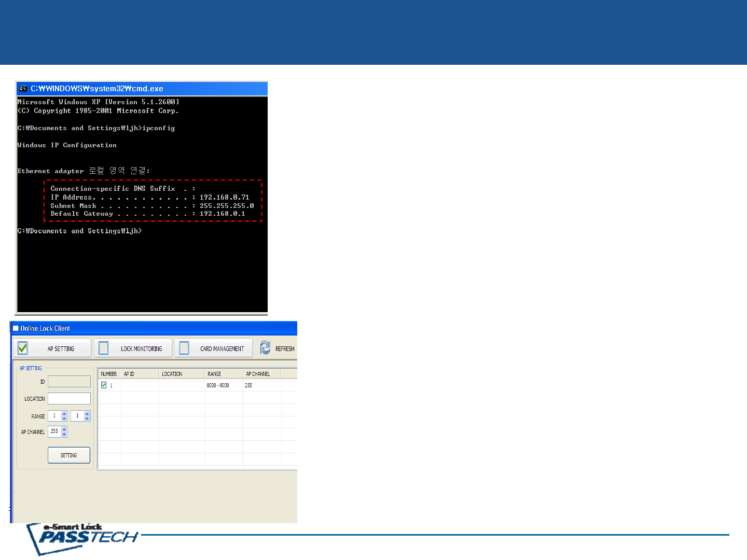Click the SETTING button
The width and height of the screenshot is (747, 560).
pos(69,455)
